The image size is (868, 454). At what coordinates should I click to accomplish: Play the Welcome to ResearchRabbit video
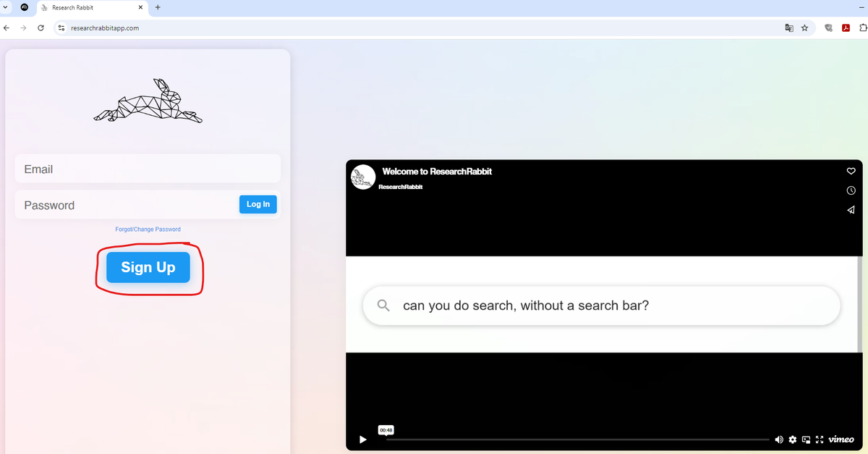click(363, 440)
